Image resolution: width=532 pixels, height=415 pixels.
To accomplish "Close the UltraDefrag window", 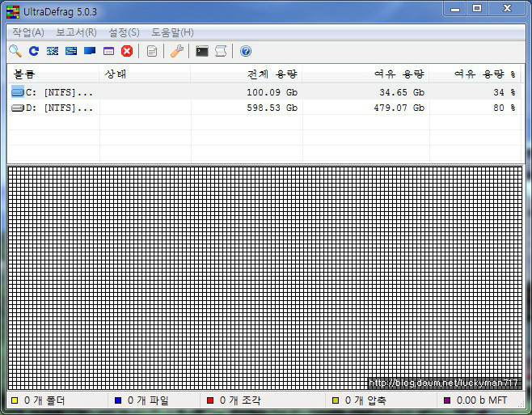I will click(x=507, y=9).
